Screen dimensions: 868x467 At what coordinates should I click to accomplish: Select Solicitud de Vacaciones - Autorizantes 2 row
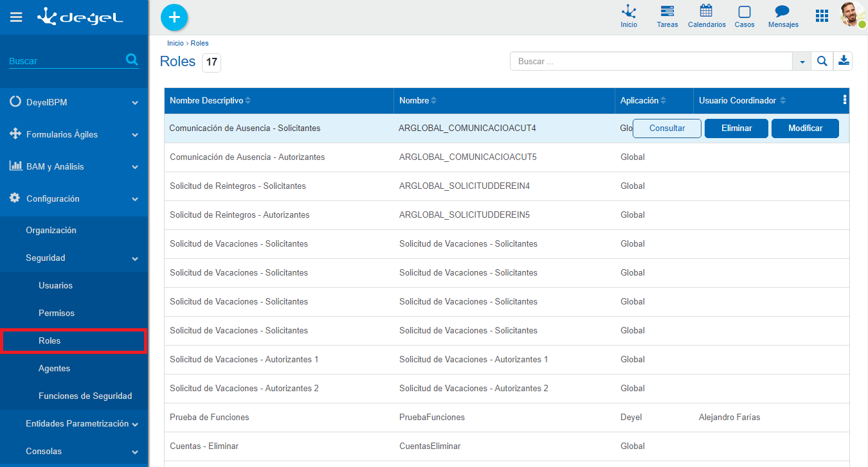point(507,389)
